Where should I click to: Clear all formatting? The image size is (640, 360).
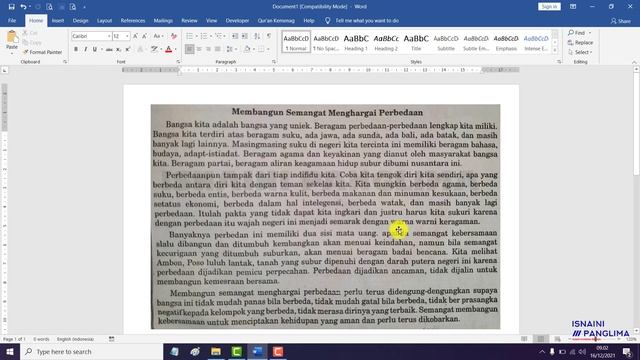pyautogui.click(x=174, y=36)
